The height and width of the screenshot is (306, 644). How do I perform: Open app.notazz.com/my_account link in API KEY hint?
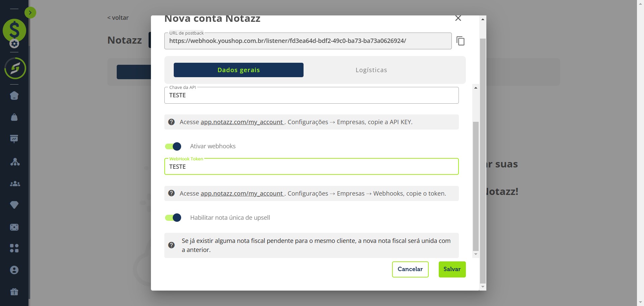coord(242,122)
